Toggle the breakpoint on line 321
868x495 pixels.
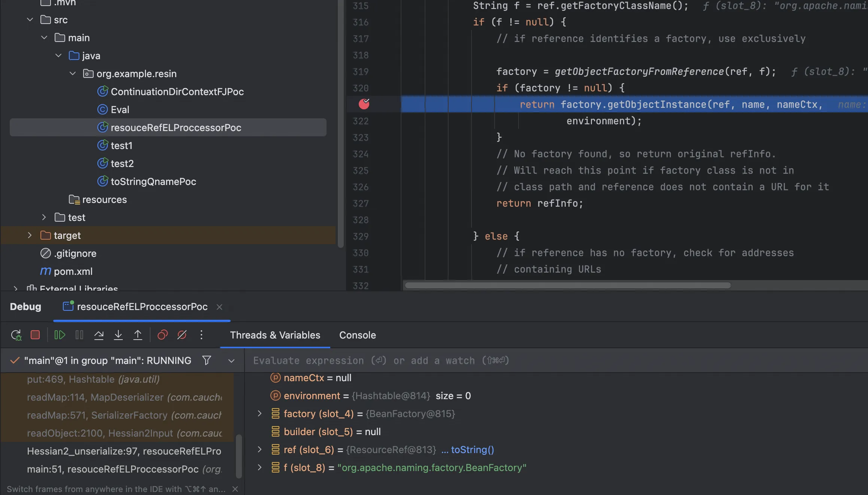pos(364,104)
